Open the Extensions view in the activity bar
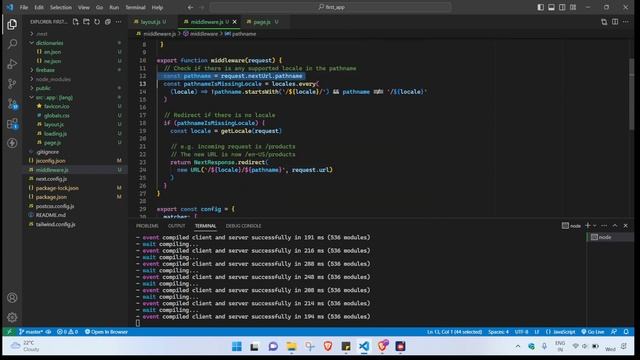The width and height of the screenshot is (640, 360). (12, 123)
